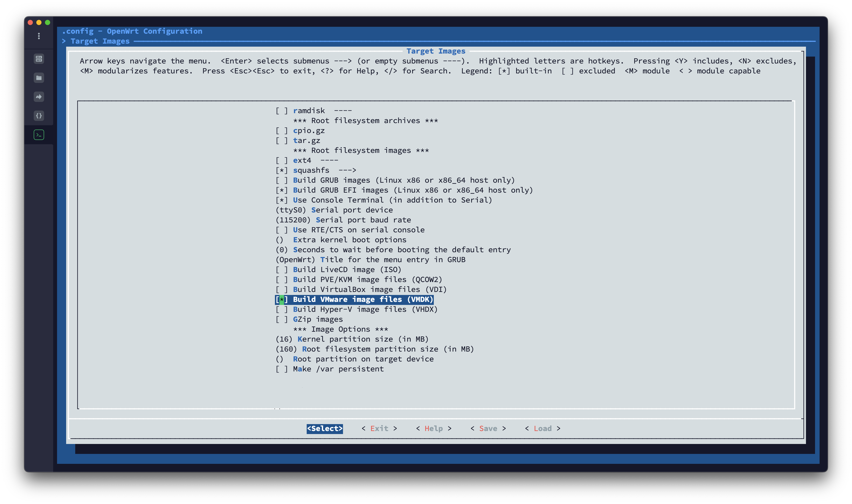
Task: Open the port forwarding arrow icon
Action: pyautogui.click(x=39, y=97)
